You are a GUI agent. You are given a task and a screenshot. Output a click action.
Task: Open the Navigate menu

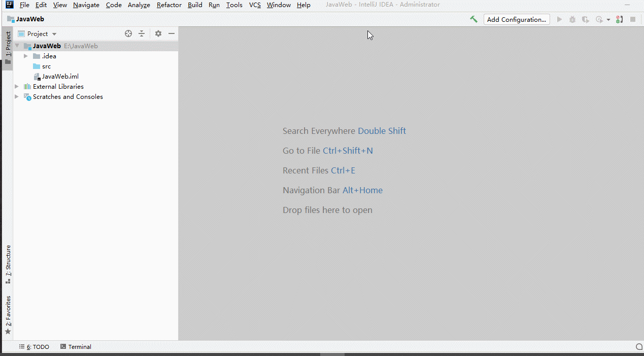[86, 5]
